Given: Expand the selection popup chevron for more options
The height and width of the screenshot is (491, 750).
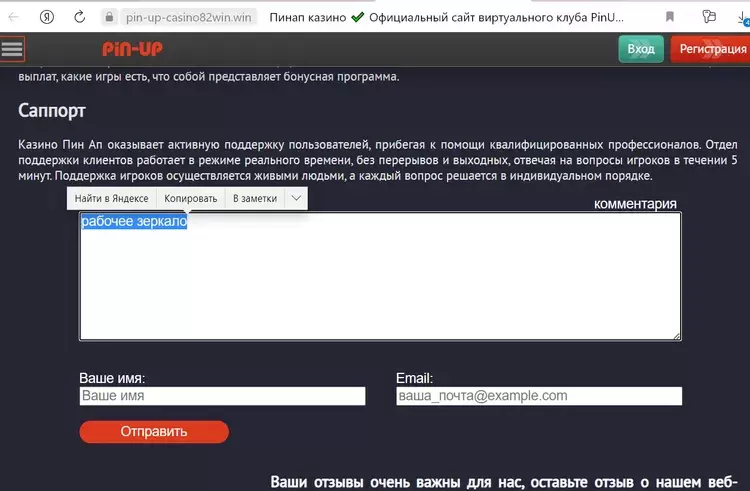Looking at the screenshot, I should pyautogui.click(x=296, y=198).
